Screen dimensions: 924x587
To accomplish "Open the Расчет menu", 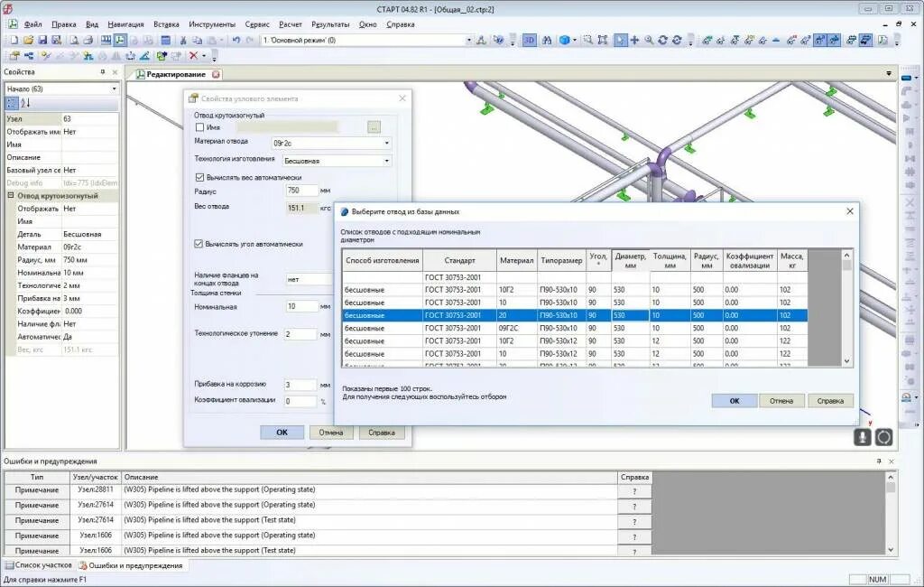I will tap(290, 24).
